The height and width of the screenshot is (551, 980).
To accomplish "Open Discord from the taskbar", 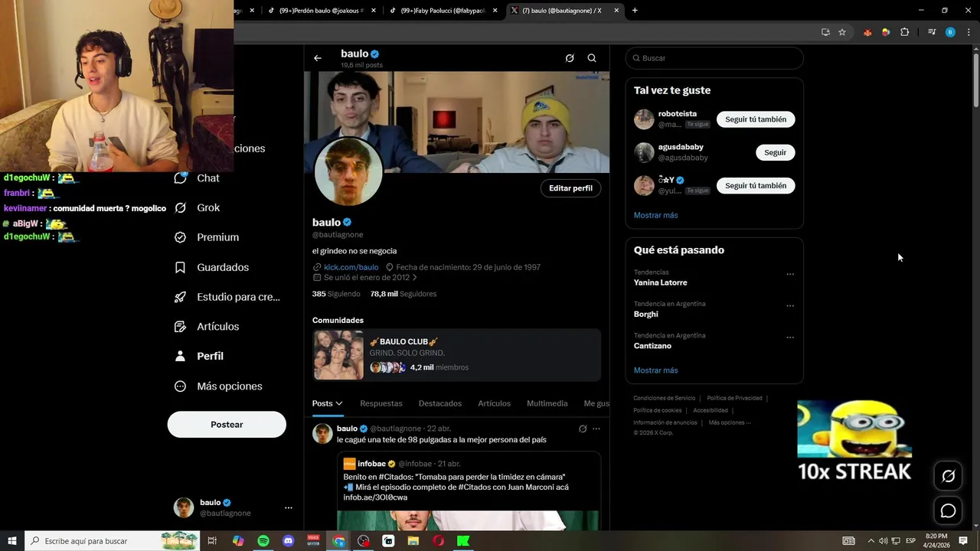I will coord(289,541).
